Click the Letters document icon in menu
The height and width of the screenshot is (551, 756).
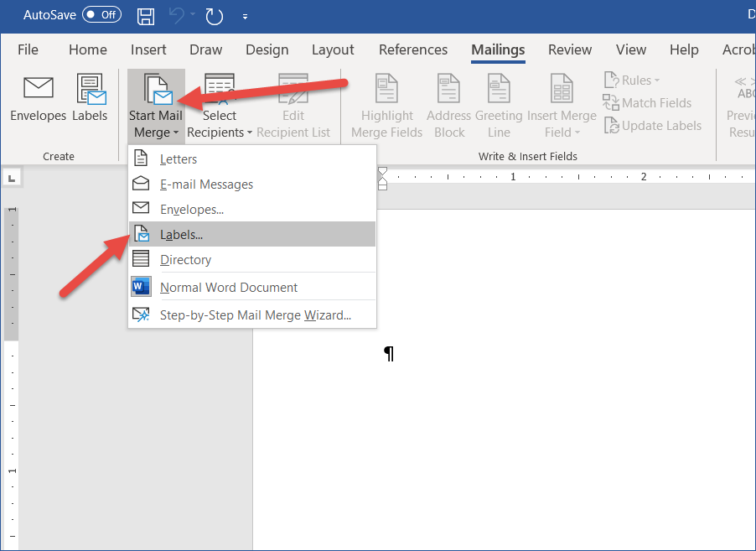pos(140,159)
